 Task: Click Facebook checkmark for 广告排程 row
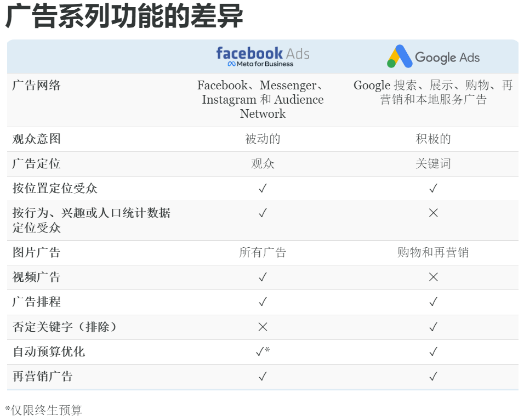click(x=263, y=302)
